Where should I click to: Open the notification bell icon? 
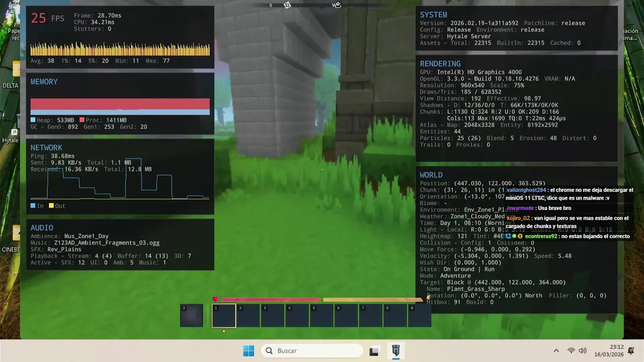click(x=631, y=350)
